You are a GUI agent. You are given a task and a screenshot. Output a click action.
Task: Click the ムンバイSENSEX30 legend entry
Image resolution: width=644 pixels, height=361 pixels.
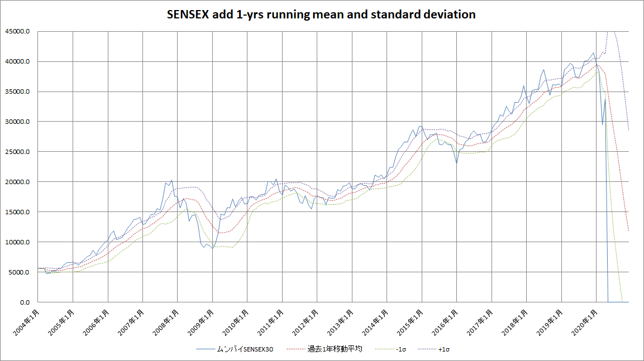235,349
